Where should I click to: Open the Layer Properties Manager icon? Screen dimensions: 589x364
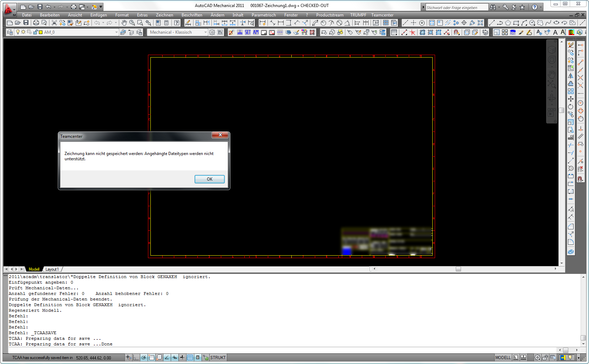coord(10,32)
